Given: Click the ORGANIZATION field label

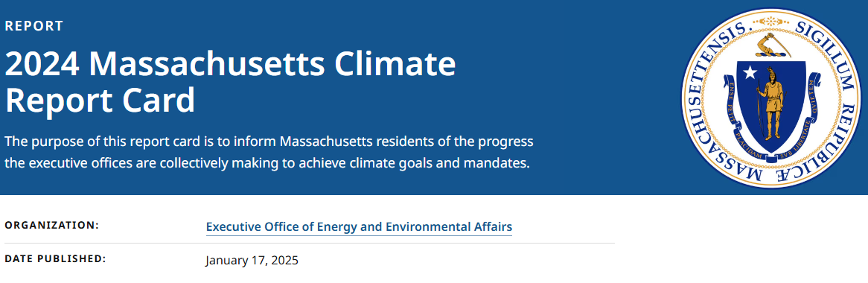Looking at the screenshot, I should [51, 225].
